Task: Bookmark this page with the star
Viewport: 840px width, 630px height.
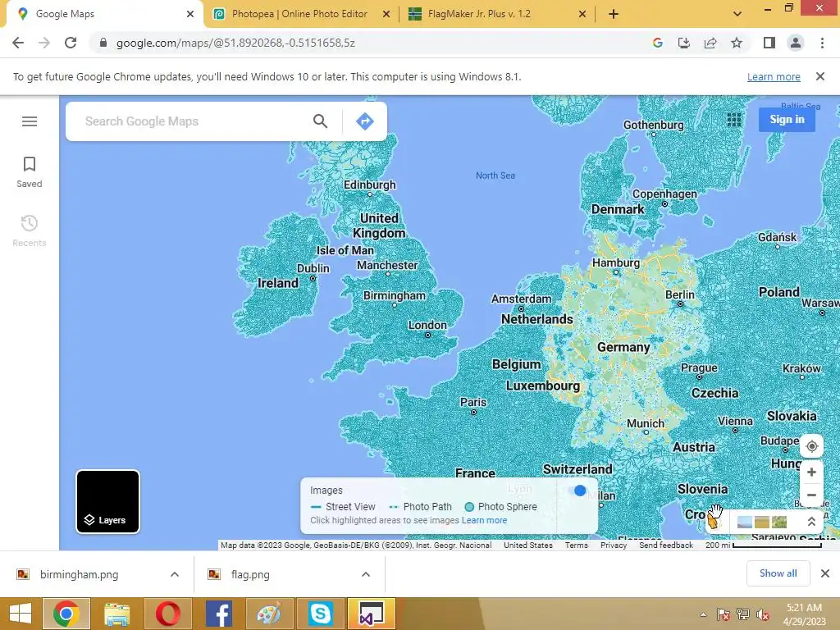Action: pyautogui.click(x=737, y=43)
